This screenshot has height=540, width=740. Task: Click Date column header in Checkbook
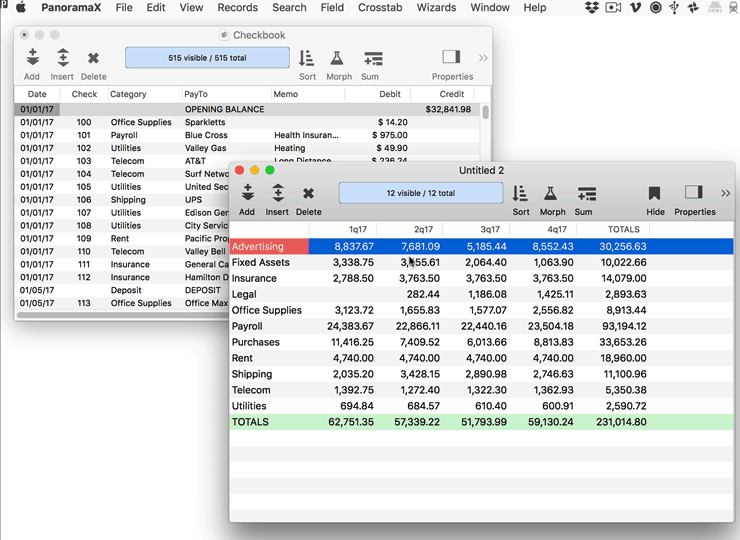coord(37,94)
